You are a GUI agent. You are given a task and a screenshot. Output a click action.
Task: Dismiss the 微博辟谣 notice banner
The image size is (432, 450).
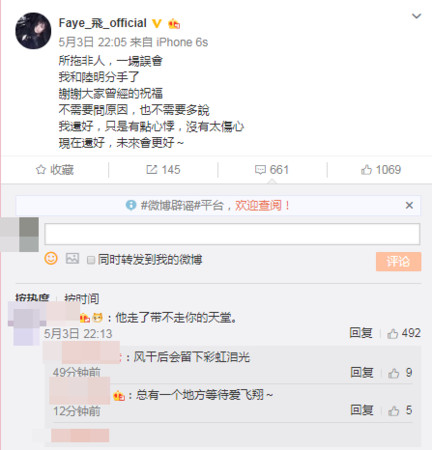[x=409, y=205]
